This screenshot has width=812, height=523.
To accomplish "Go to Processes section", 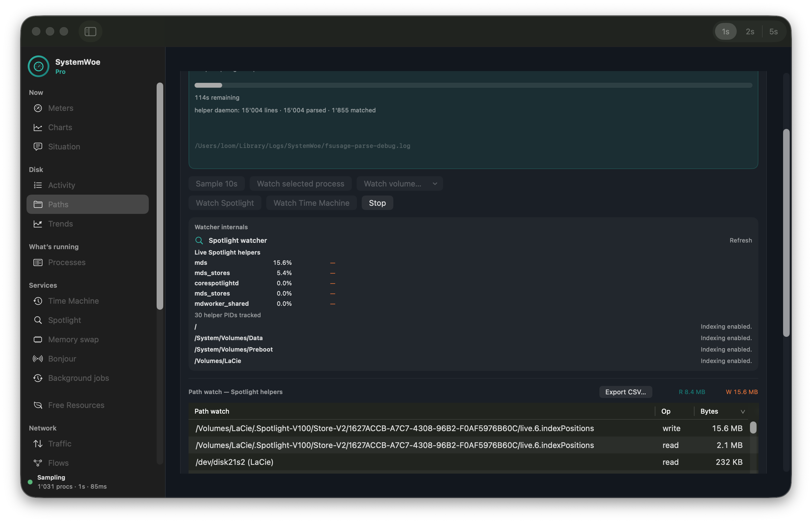I will coord(88,262).
